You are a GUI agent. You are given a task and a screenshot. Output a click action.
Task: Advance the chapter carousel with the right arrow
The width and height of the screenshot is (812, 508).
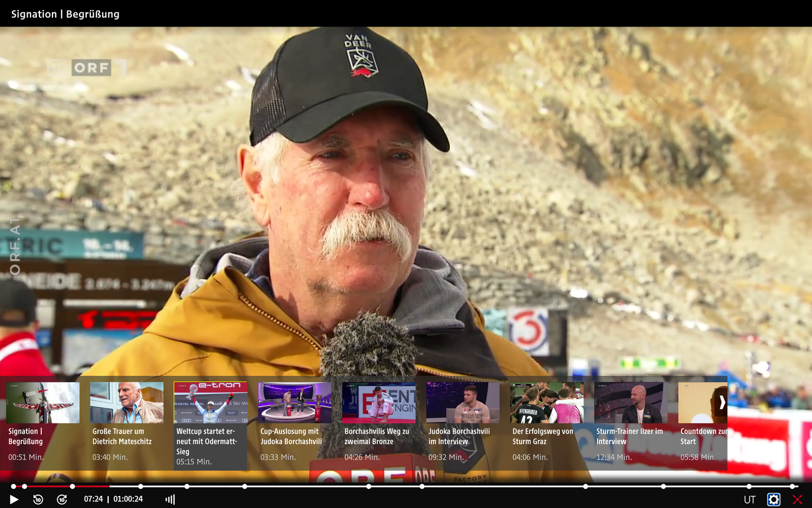(723, 403)
